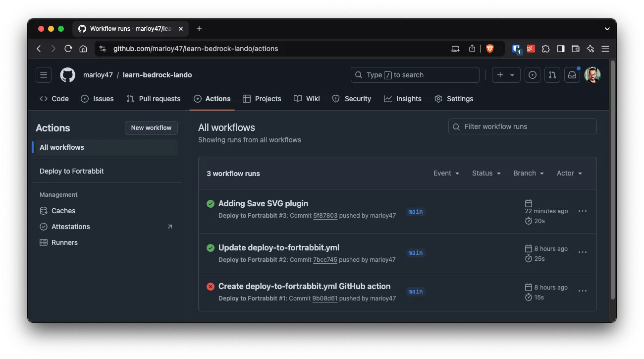The width and height of the screenshot is (644, 359).
Task: Open the Brave Shields lion icon
Action: click(490, 49)
